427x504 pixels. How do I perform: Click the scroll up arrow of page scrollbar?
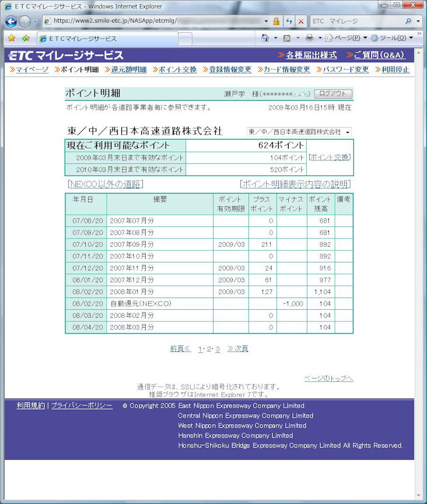pyautogui.click(x=418, y=52)
